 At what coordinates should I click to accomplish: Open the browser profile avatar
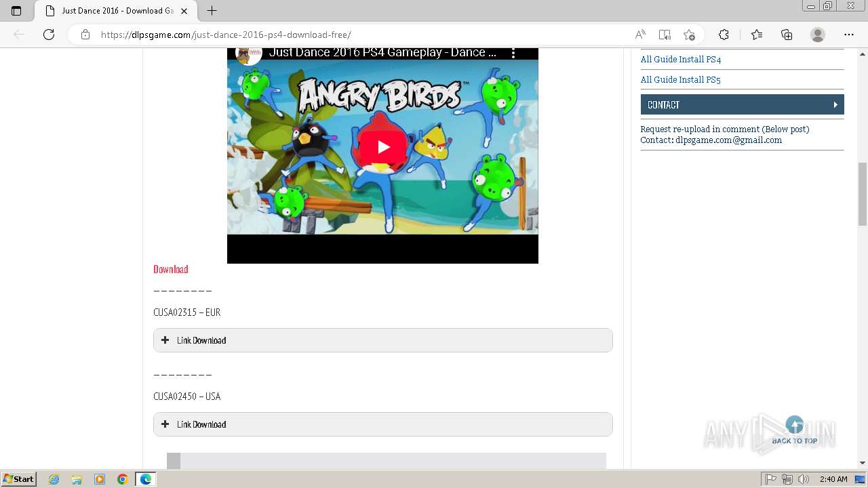tap(818, 35)
